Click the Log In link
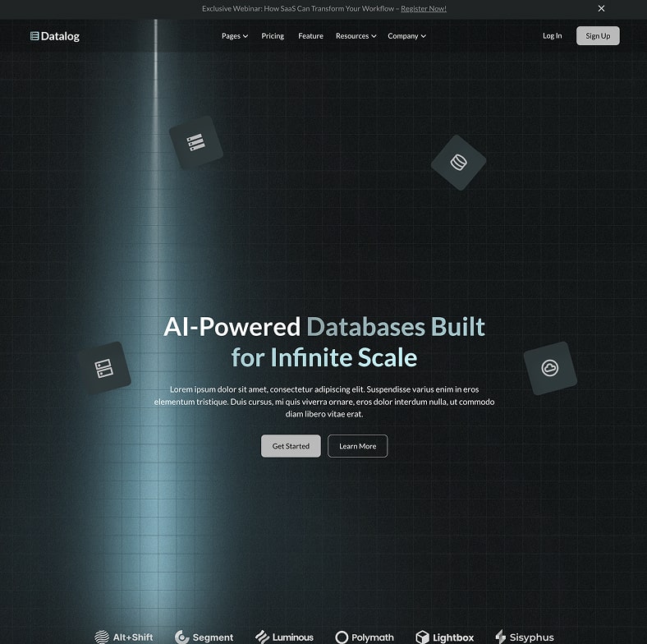The width and height of the screenshot is (647, 644). [x=552, y=36]
